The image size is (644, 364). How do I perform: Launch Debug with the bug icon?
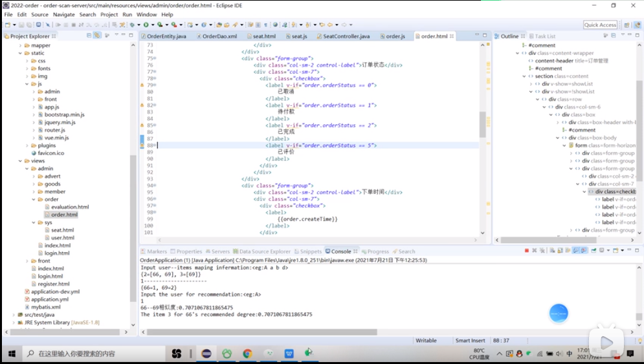coord(132,25)
